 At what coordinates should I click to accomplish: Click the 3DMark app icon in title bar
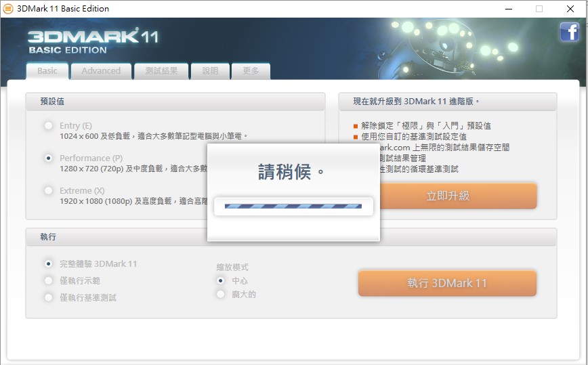tap(7, 9)
